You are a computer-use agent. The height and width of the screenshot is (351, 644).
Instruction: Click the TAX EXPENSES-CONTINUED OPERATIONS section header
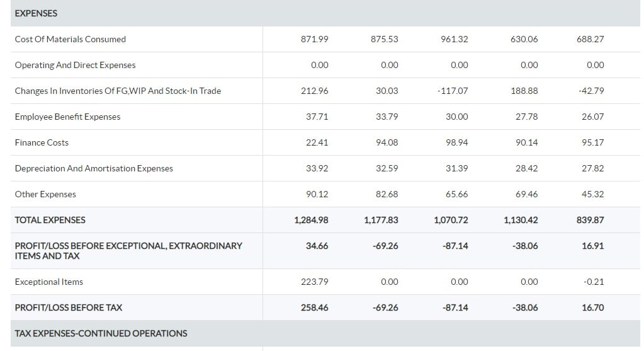coord(101,333)
